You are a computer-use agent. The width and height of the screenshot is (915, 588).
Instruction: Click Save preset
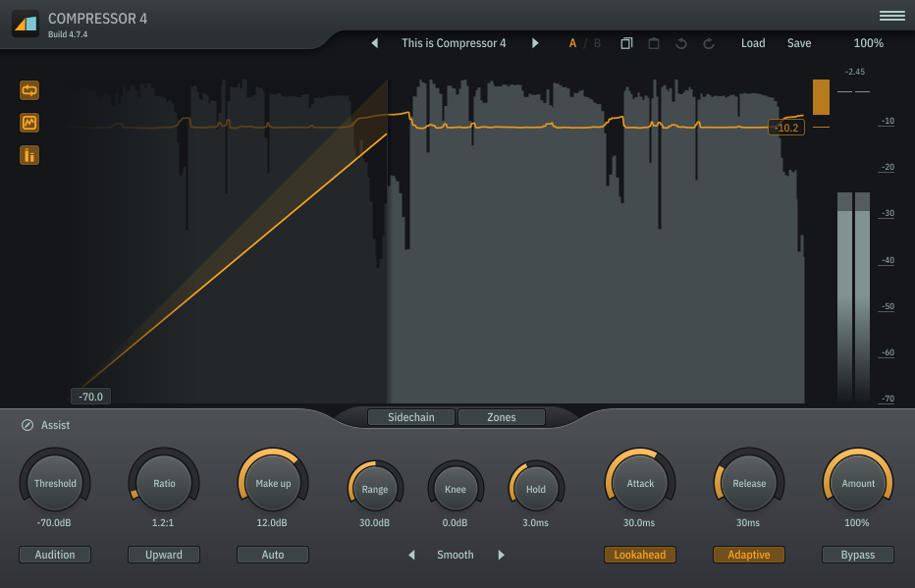tap(799, 43)
